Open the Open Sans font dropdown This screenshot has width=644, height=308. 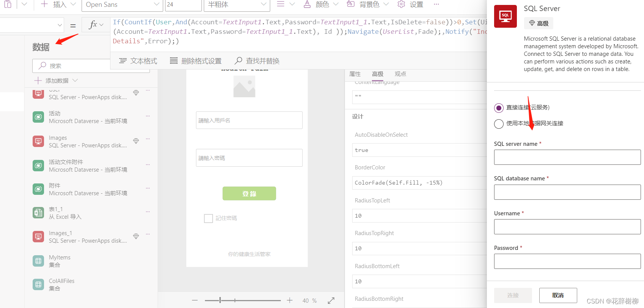pyautogui.click(x=123, y=5)
